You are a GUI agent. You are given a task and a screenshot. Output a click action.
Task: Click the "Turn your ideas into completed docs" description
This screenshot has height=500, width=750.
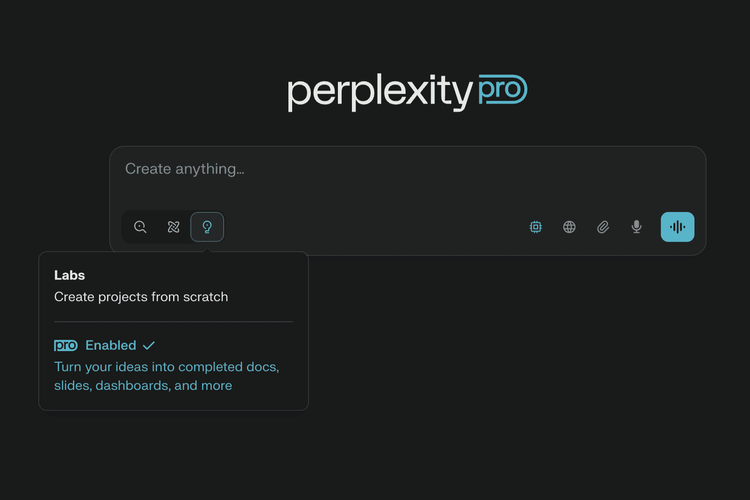166,367
